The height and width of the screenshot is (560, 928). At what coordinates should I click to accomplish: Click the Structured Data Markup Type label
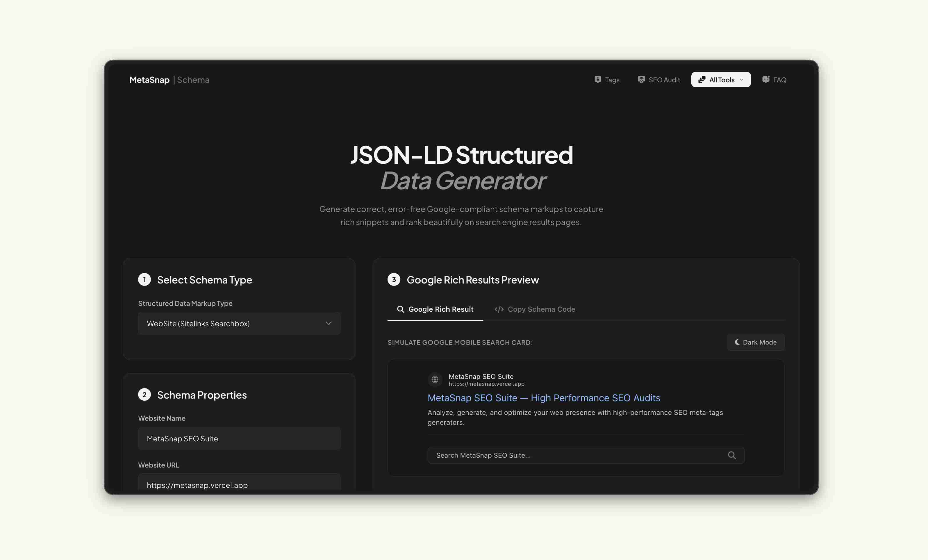185,303
